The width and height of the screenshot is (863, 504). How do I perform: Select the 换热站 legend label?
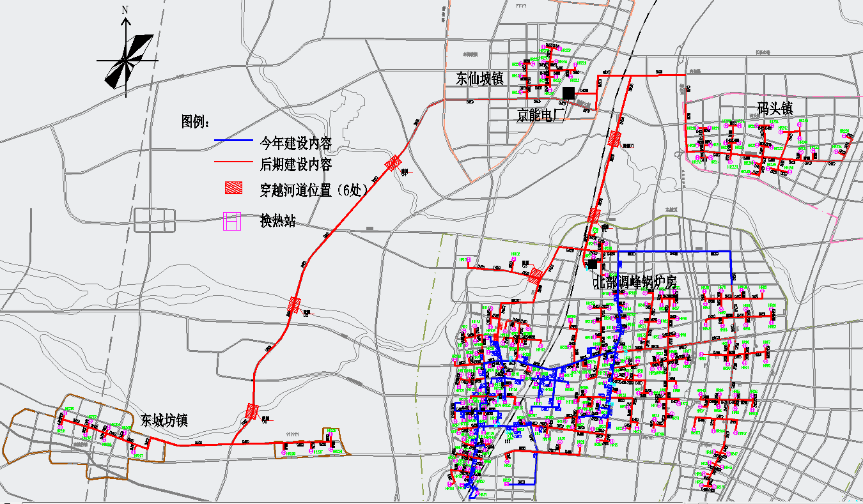coord(278,222)
